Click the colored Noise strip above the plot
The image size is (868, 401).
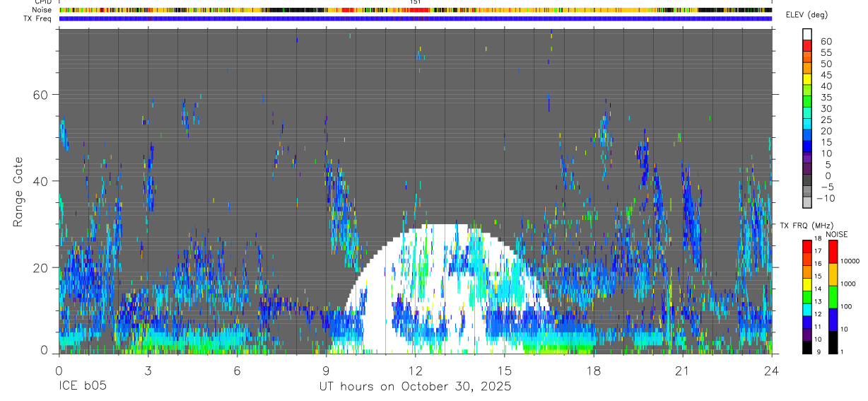[x=416, y=10]
